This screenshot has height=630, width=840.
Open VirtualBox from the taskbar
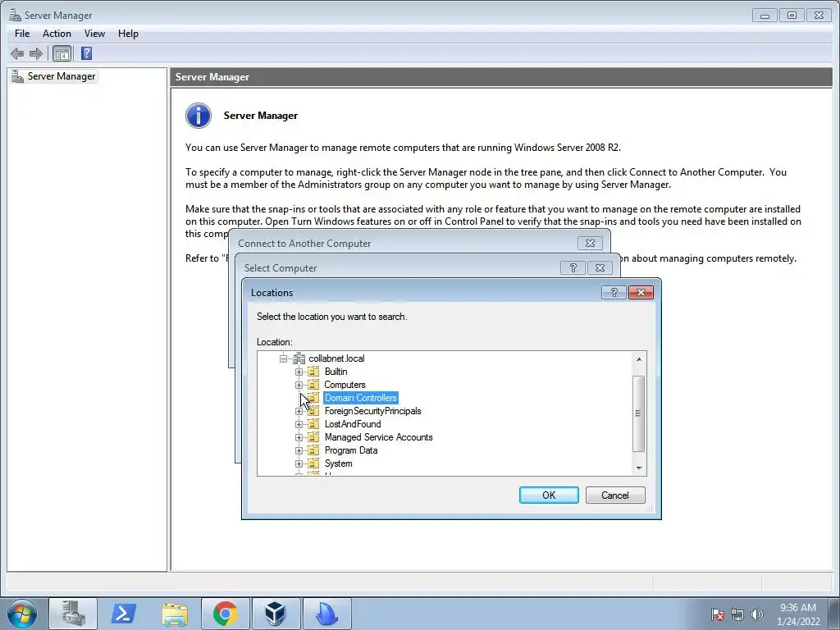pos(276,614)
